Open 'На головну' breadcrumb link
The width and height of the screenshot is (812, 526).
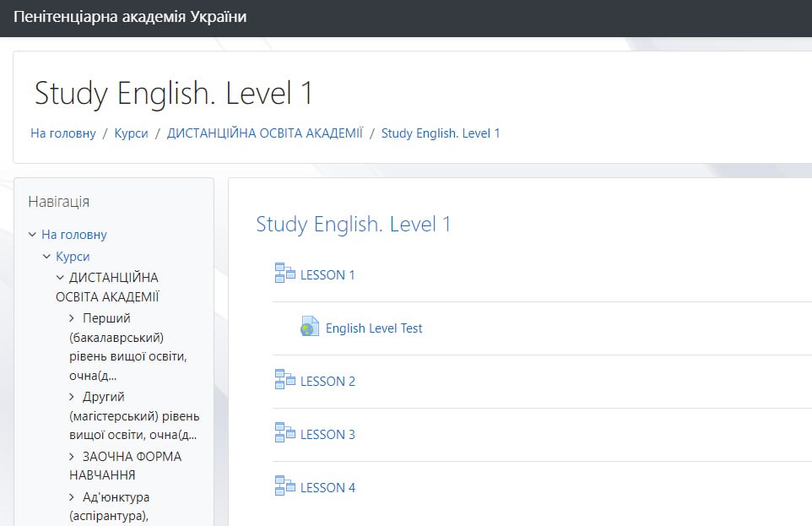click(63, 133)
